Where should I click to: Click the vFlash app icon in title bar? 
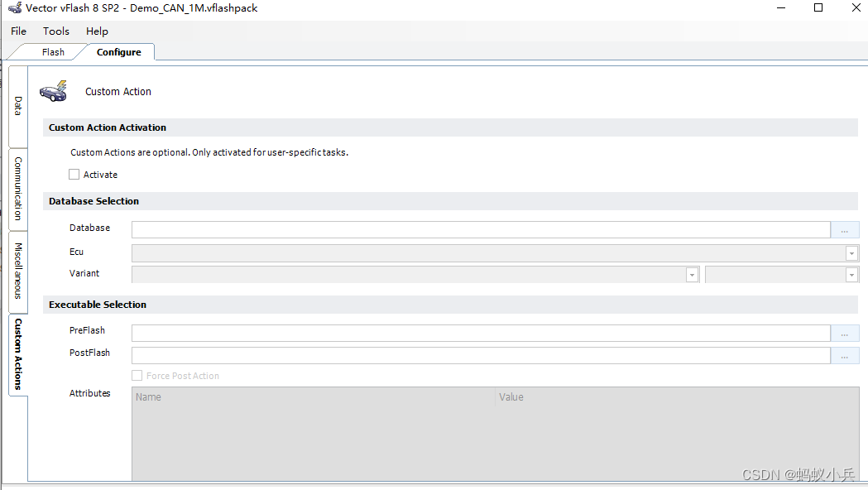point(14,7)
